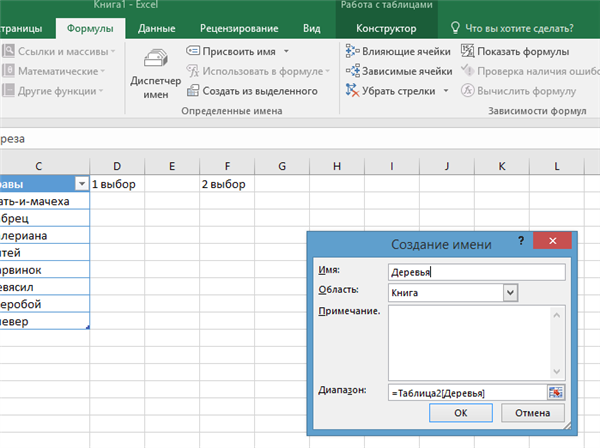The height and width of the screenshot is (448, 600).
Task: Select column D header
Action: [117, 166]
